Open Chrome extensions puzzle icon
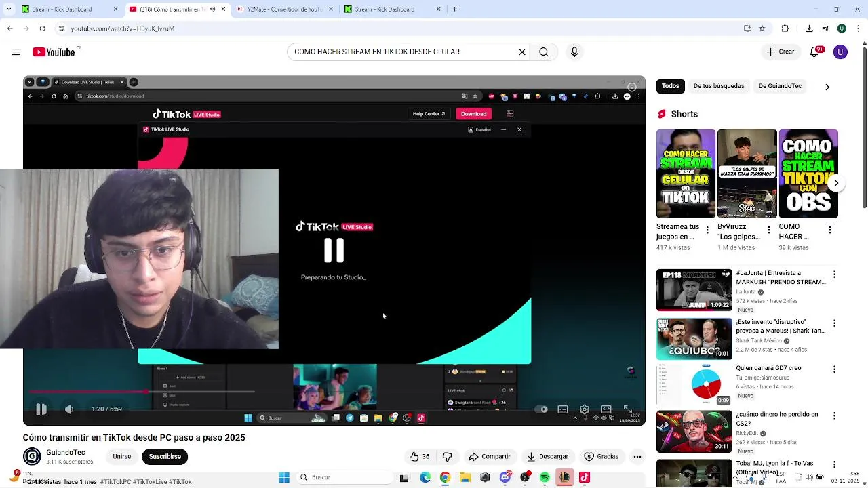The height and width of the screenshot is (488, 868). pos(785,28)
